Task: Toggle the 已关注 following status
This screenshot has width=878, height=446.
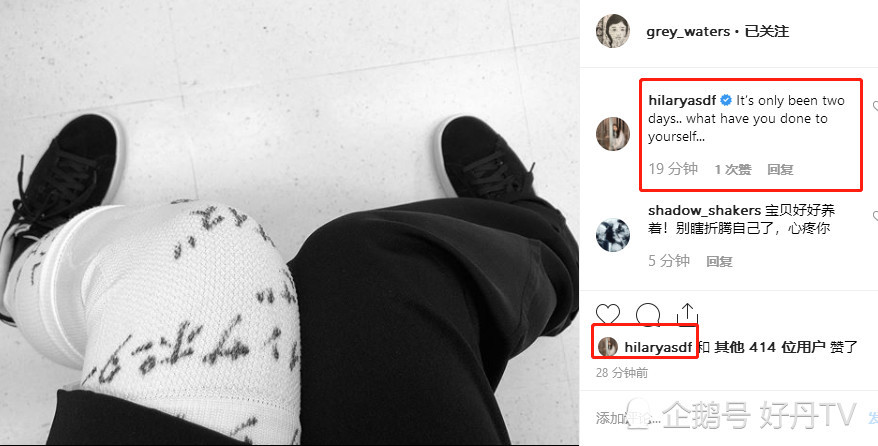Action: [x=767, y=32]
